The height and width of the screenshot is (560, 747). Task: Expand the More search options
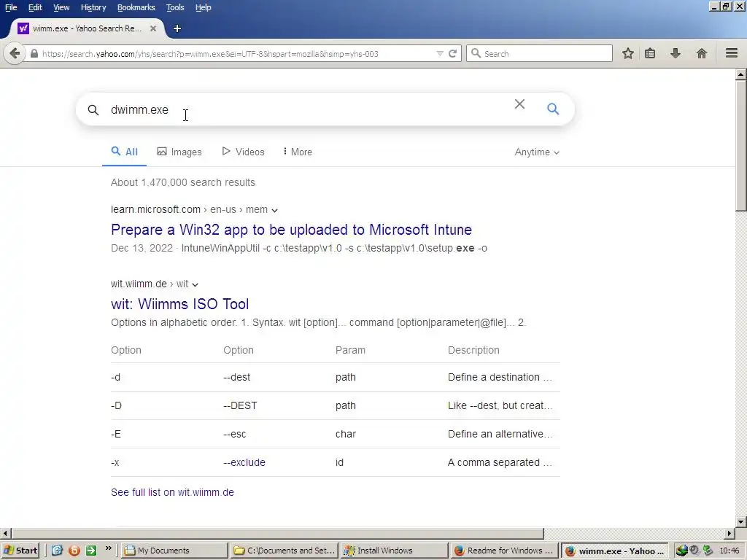point(298,152)
